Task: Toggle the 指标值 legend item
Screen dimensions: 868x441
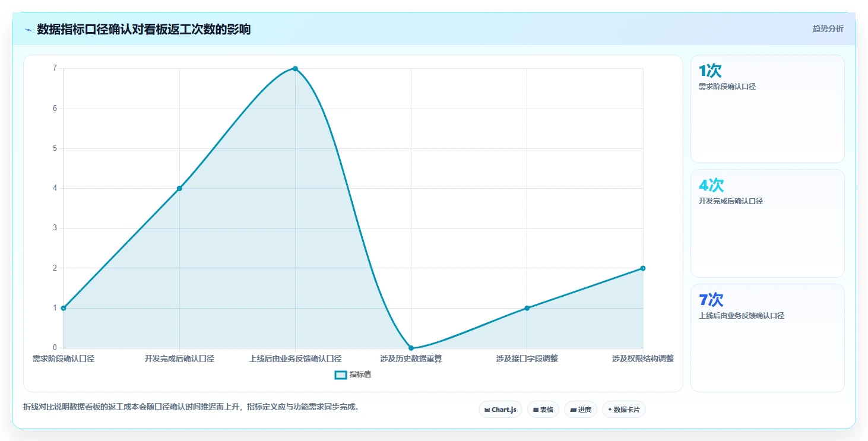Action: (x=353, y=375)
